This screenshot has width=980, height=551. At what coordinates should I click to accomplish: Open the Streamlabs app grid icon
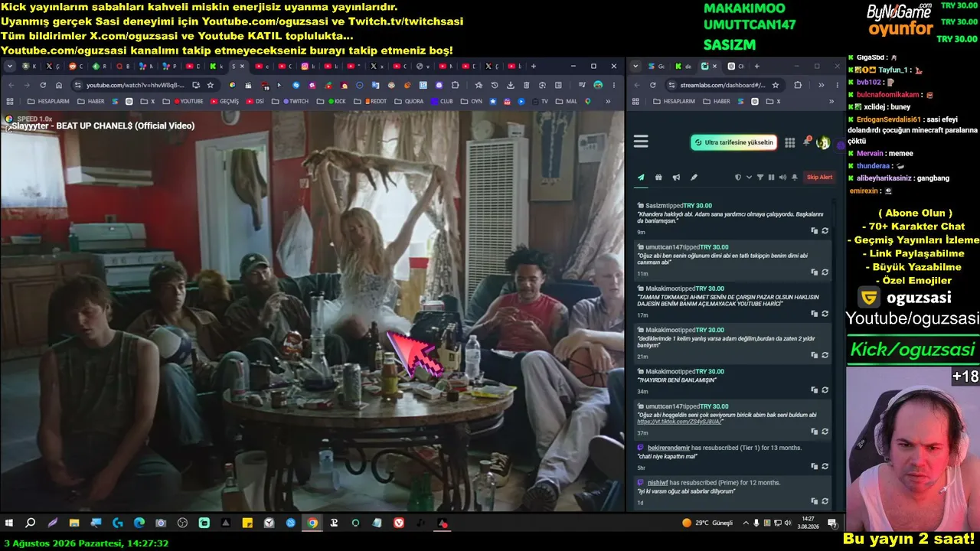pyautogui.click(x=789, y=142)
